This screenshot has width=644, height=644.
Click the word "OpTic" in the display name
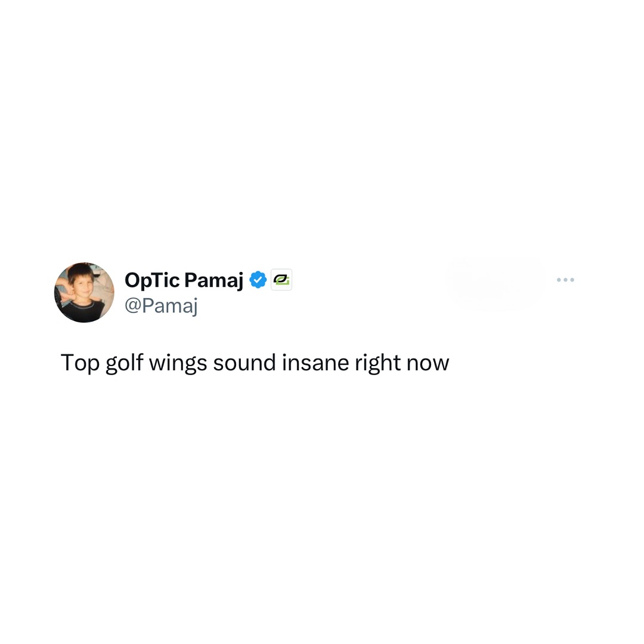point(152,281)
